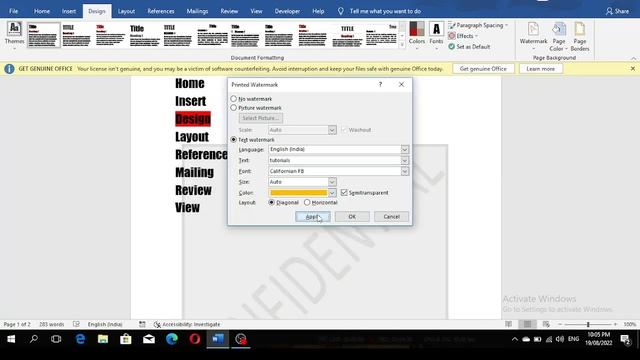Click the help question mark in dialog
This screenshot has width=640, height=360.
(380, 84)
